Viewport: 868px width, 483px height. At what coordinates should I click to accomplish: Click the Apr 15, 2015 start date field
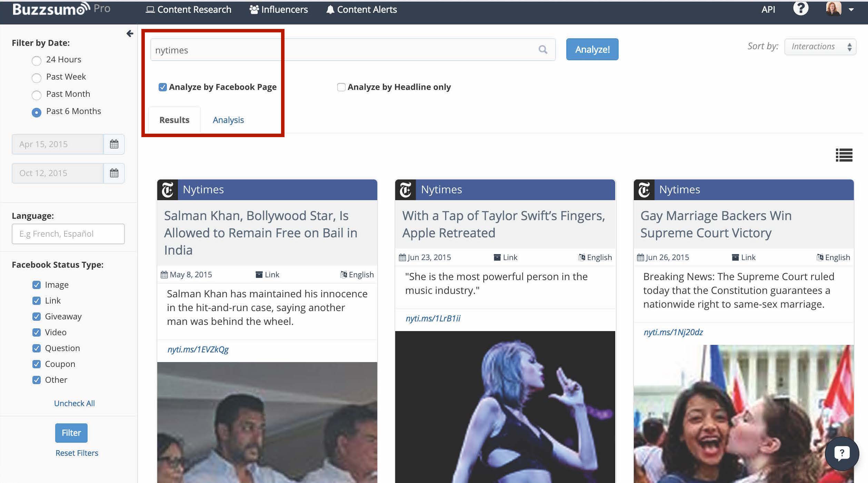tap(58, 144)
